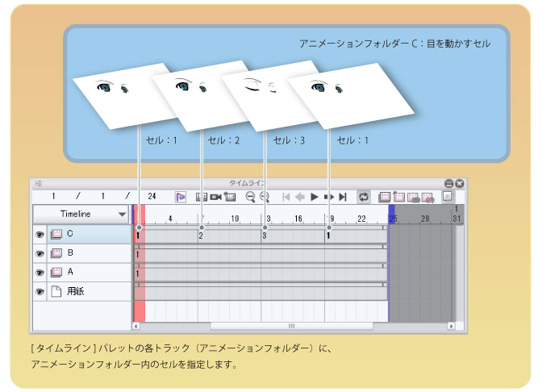The width and height of the screenshot is (559, 392).
Task: Toggle loop playback button
Action: 363,197
